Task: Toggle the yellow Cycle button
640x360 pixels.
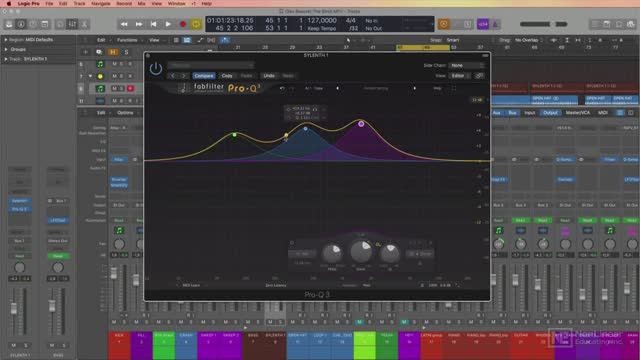Action: [196, 24]
